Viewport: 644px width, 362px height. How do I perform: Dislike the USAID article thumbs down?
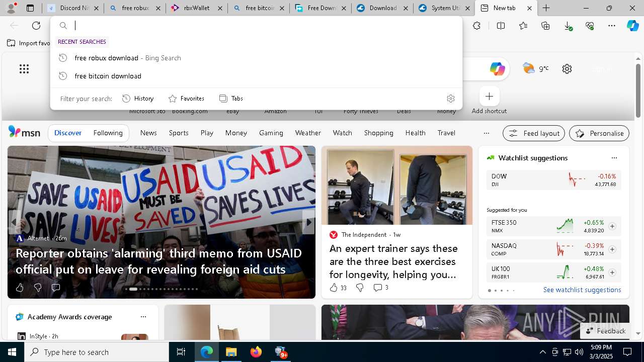coord(38,288)
